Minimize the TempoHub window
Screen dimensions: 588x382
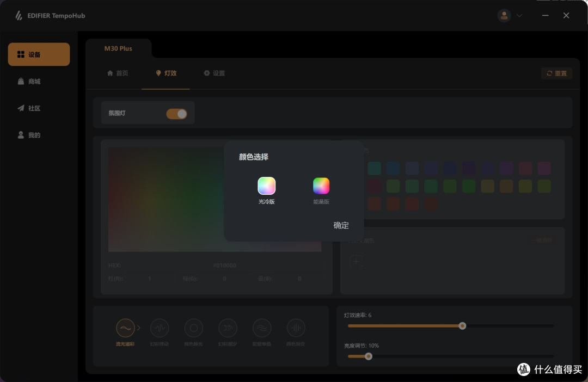pos(545,15)
